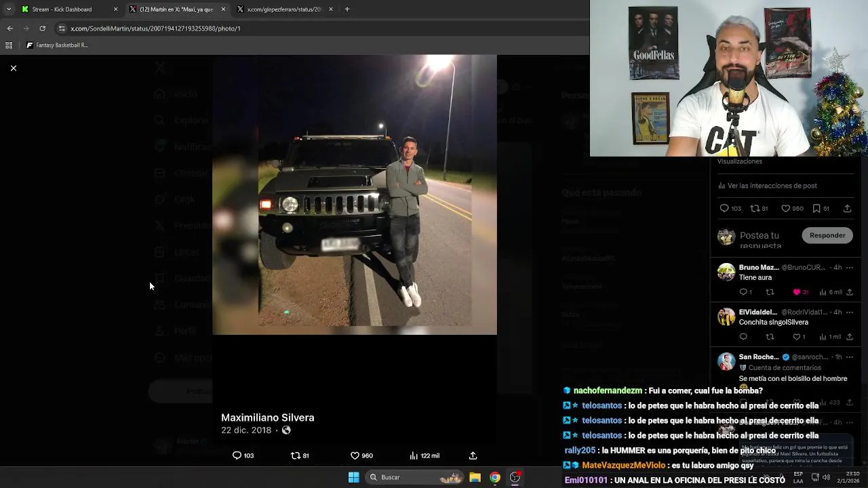Open San Roche... profile name
Viewport: 868px width, 488px height.
click(759, 357)
